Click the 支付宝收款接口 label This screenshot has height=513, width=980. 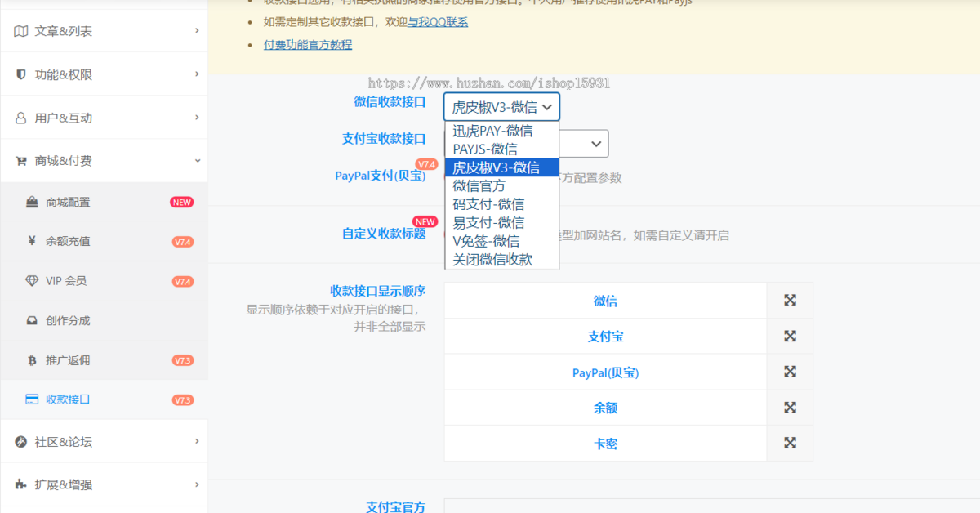coord(384,138)
